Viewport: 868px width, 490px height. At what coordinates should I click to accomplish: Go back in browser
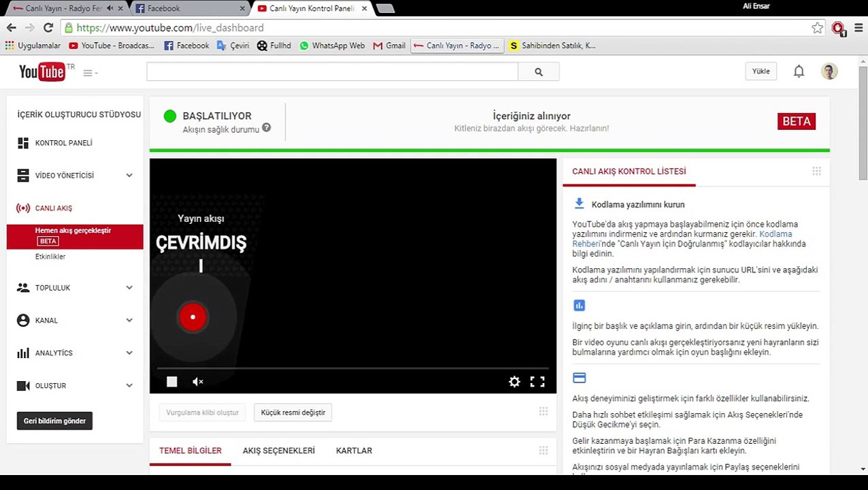[11, 28]
